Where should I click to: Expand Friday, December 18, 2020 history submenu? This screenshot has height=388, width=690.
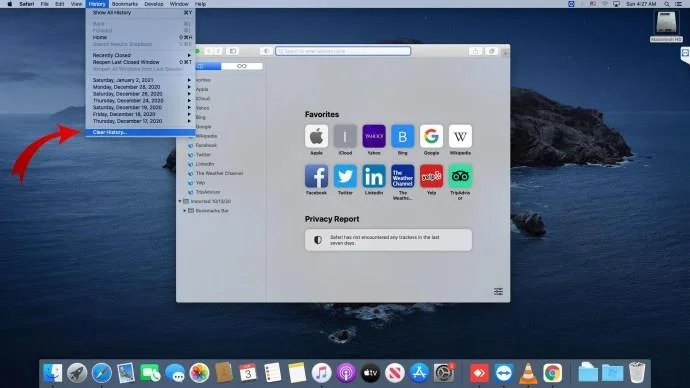140,114
